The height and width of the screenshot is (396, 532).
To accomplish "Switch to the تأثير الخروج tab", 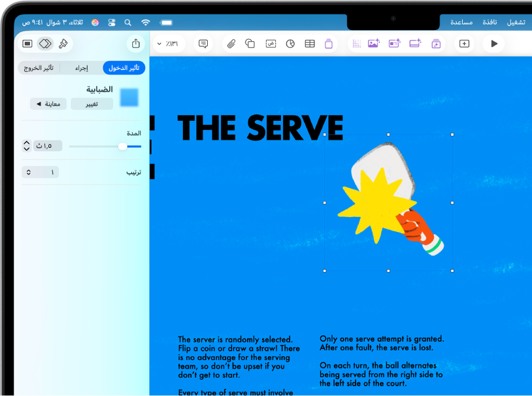I will [x=39, y=68].
